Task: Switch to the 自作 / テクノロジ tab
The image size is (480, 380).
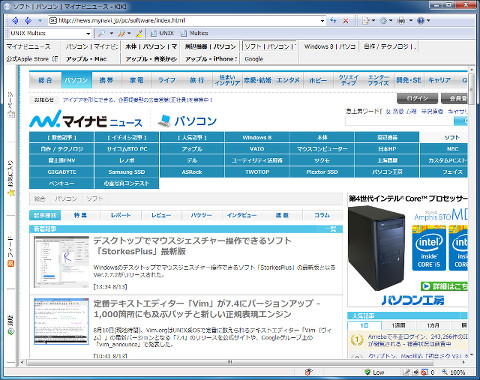Action: (389, 47)
